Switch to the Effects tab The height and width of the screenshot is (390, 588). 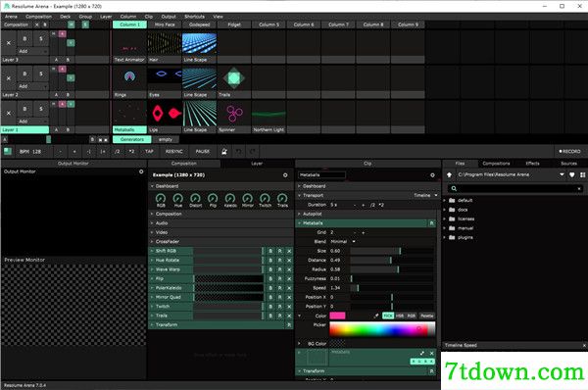click(532, 164)
